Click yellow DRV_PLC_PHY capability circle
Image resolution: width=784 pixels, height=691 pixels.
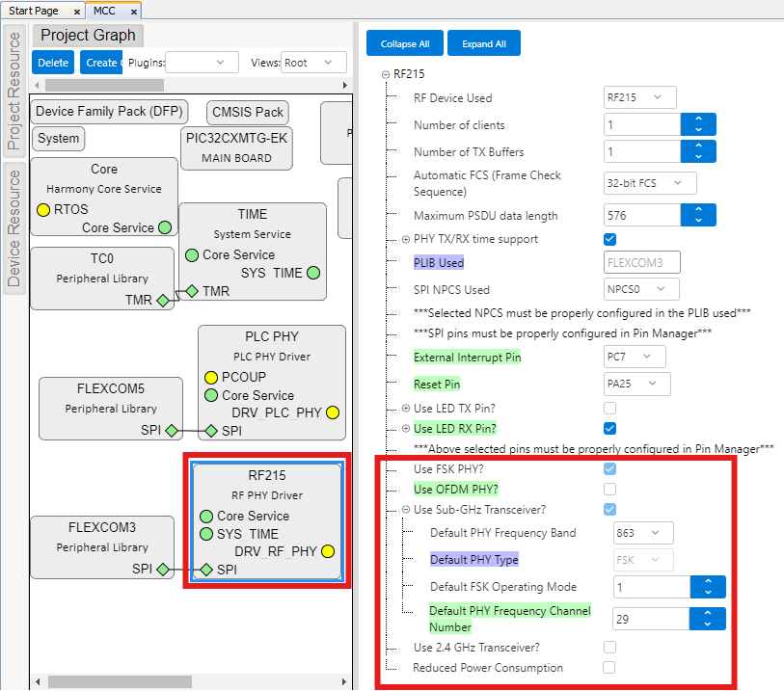click(x=333, y=412)
